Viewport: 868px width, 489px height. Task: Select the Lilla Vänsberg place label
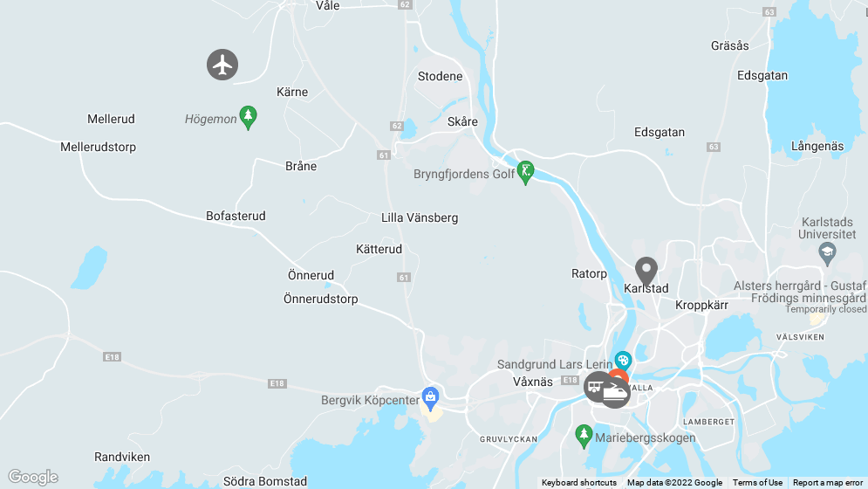tap(420, 218)
